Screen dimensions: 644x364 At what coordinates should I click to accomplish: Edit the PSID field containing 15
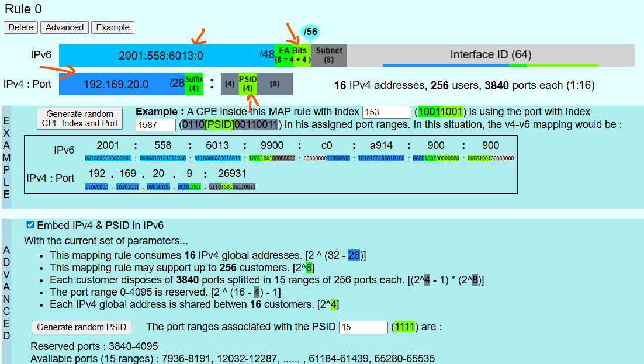point(363,327)
